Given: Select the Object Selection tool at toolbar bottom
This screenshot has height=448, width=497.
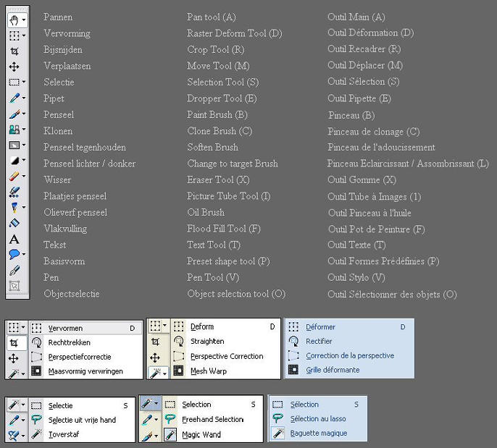Looking at the screenshot, I should tap(14, 286).
